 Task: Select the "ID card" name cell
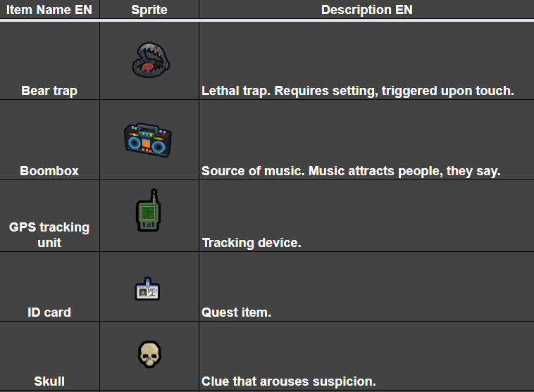(49, 312)
